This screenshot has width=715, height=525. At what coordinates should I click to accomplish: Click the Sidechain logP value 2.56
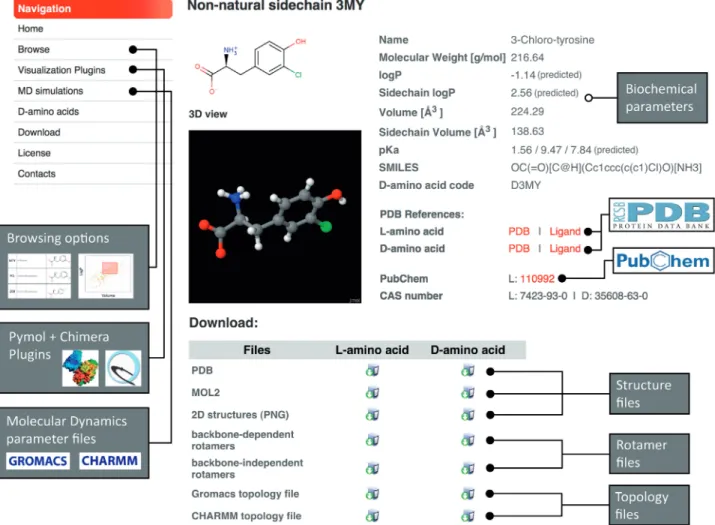click(521, 93)
